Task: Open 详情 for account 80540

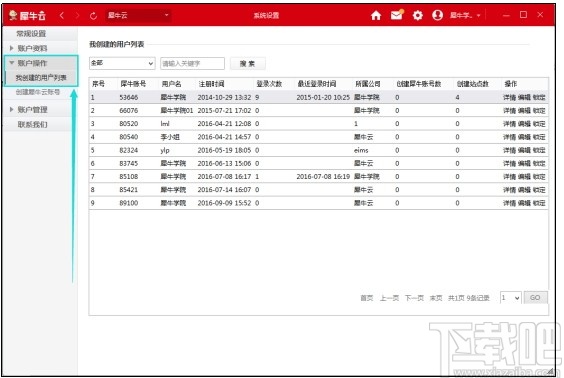Action: [509, 137]
